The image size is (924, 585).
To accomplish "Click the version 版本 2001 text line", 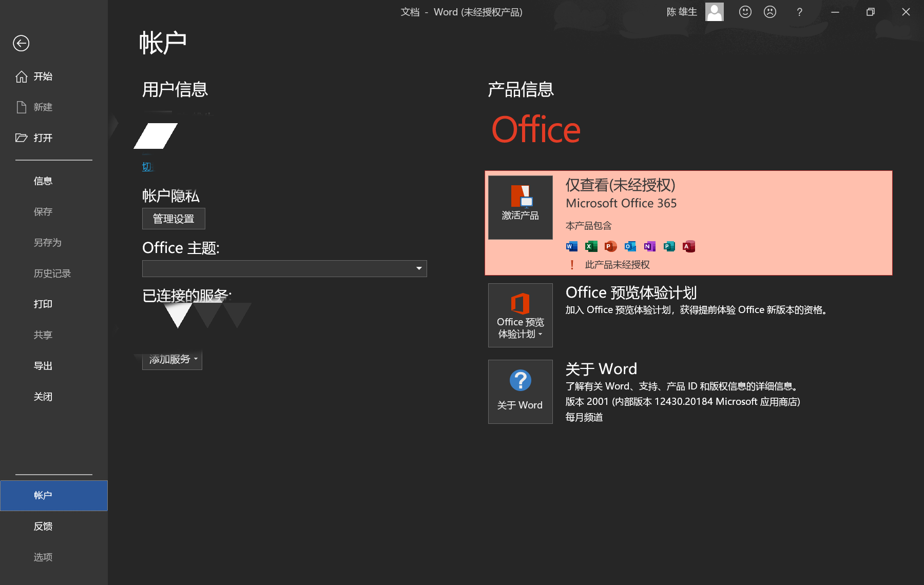I will point(683,402).
